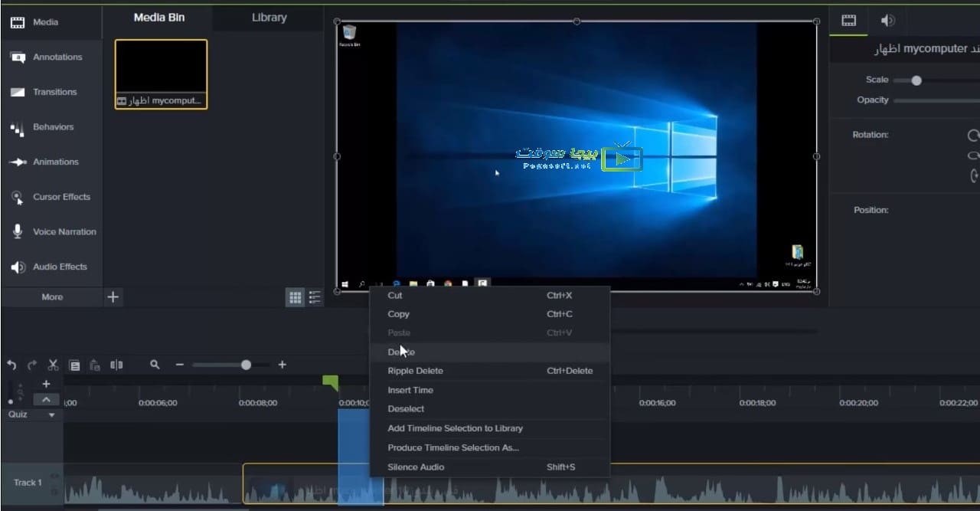Open audio properties speaker tab
This screenshot has height=511, width=980.
click(887, 21)
